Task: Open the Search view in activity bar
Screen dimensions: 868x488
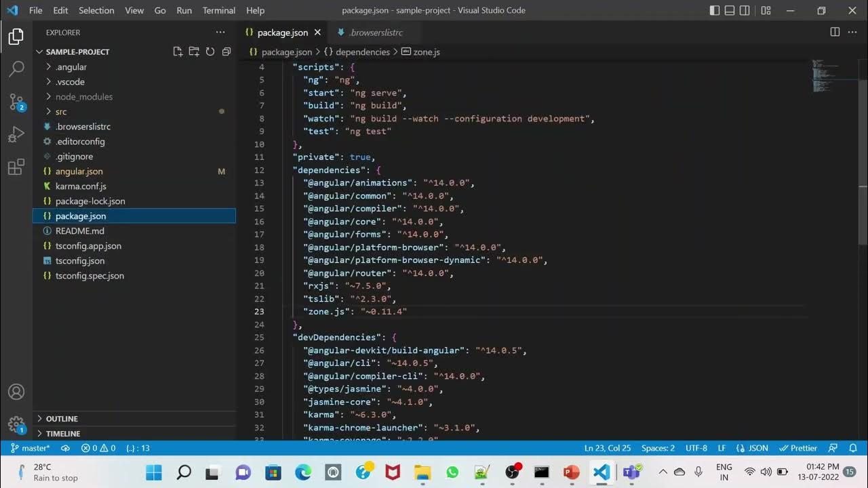Action: pos(16,68)
